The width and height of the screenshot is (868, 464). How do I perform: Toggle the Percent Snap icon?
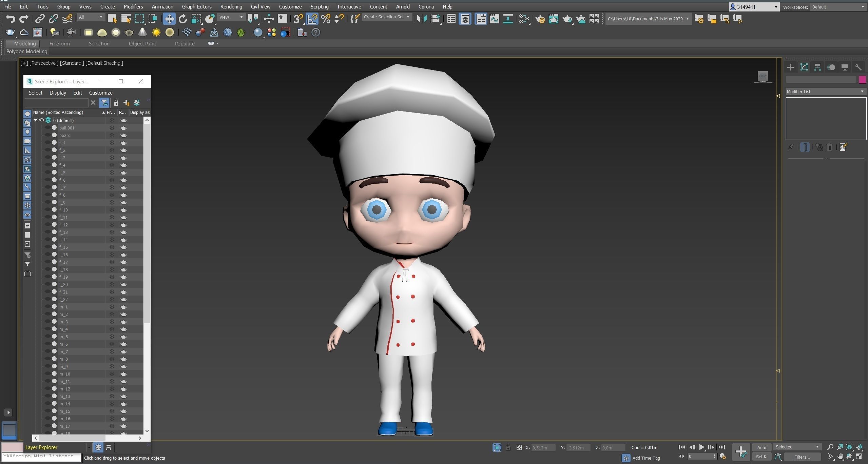coord(326,19)
